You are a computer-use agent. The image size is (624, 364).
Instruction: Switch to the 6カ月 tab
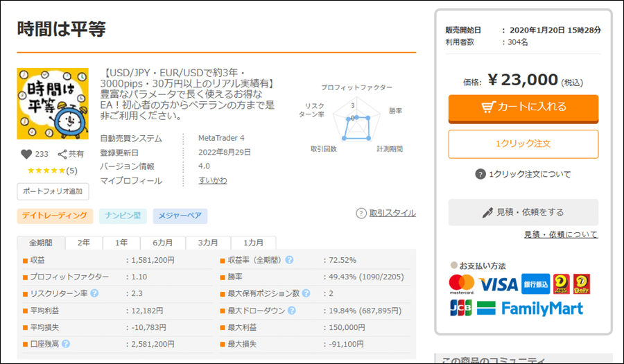coord(162,243)
